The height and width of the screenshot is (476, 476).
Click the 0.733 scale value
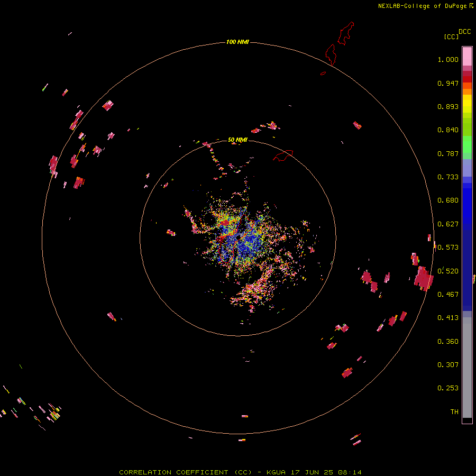[x=448, y=177]
